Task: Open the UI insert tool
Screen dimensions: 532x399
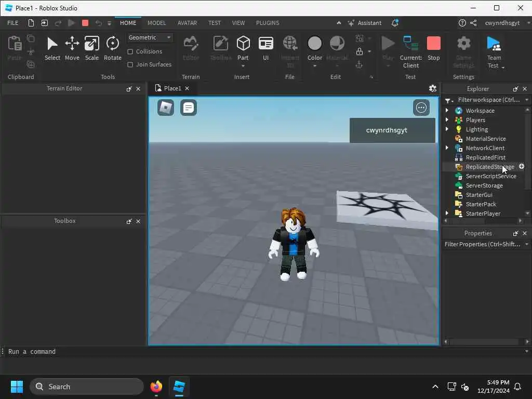Action: pyautogui.click(x=265, y=49)
